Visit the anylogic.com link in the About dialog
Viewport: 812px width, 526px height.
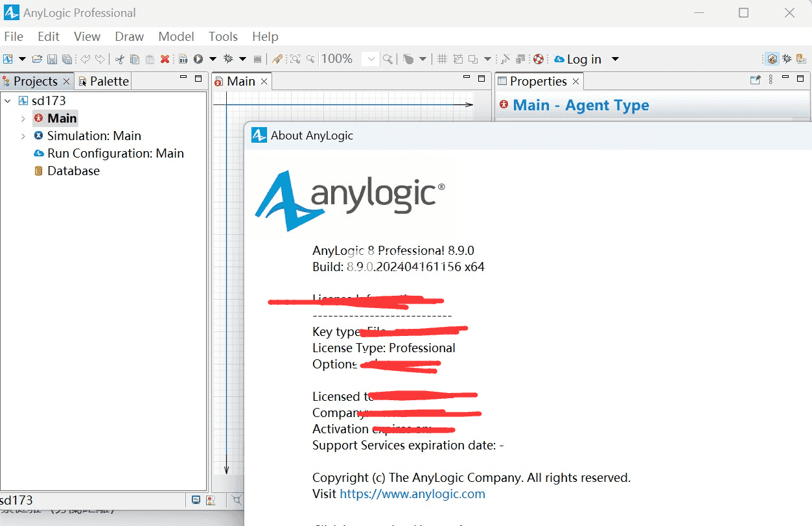coord(412,494)
